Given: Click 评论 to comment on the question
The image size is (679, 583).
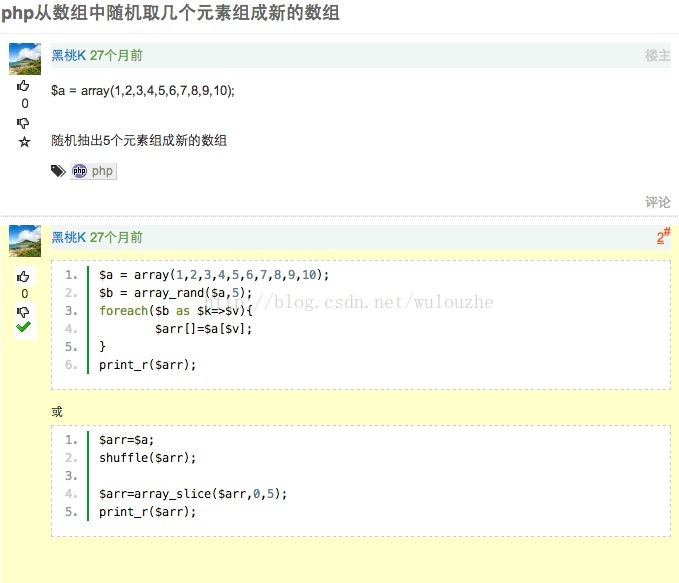Looking at the screenshot, I should point(657,202).
